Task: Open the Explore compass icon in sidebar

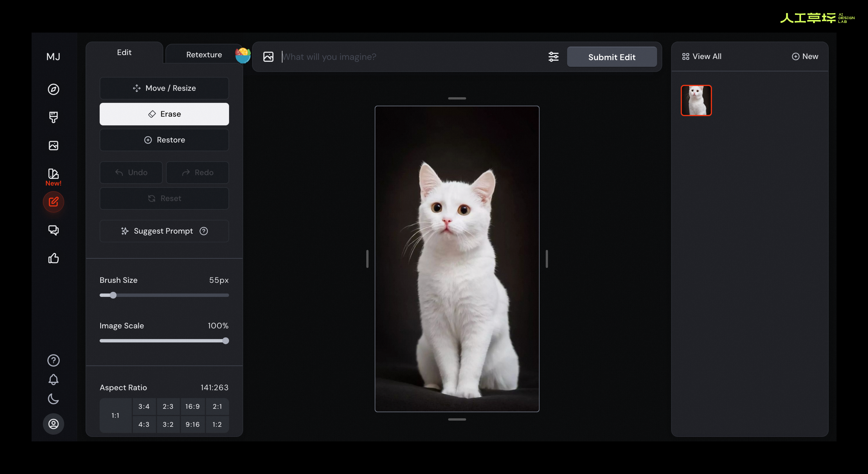Action: pyautogui.click(x=53, y=89)
